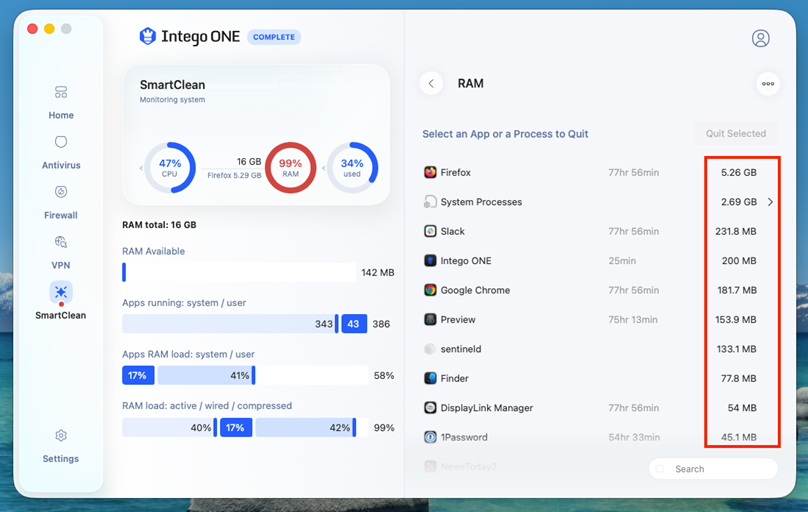Viewport: 808px width, 512px height.
Task: Go back with the left arrow button
Action: pyautogui.click(x=431, y=83)
